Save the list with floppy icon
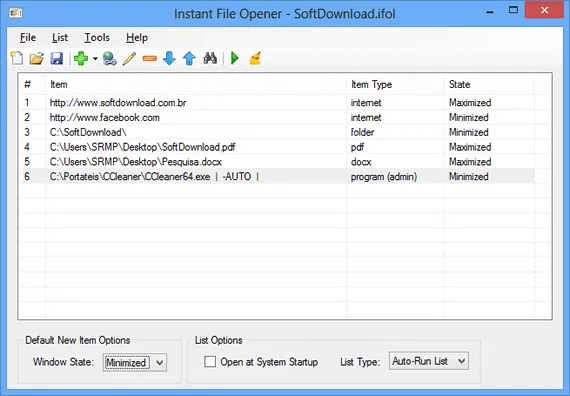 point(56,58)
